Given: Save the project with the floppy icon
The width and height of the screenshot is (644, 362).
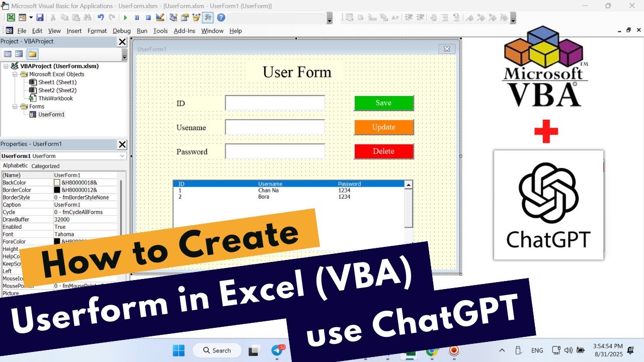Looking at the screenshot, I should coord(40,18).
